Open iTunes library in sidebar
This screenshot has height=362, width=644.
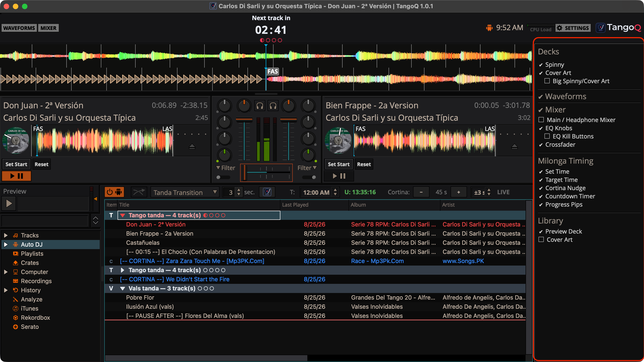pyautogui.click(x=29, y=308)
